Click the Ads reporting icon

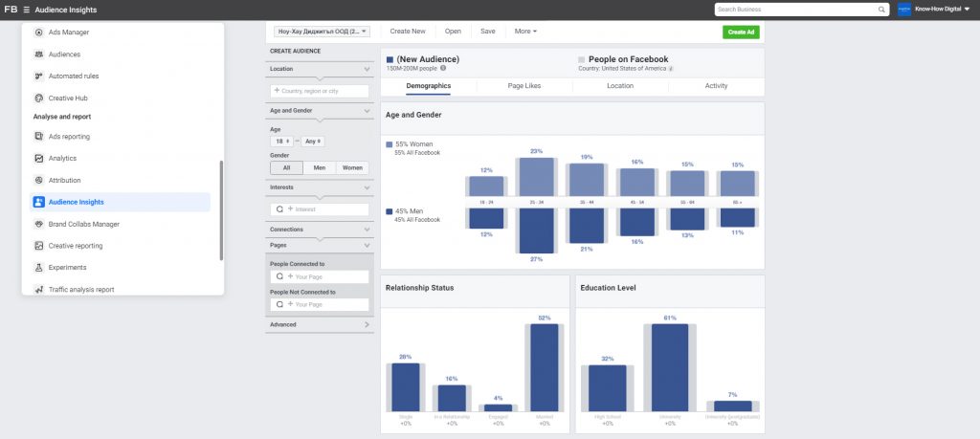38,136
